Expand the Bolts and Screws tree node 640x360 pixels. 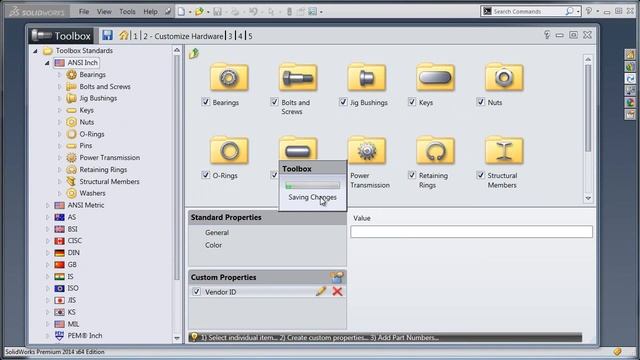click(59, 87)
